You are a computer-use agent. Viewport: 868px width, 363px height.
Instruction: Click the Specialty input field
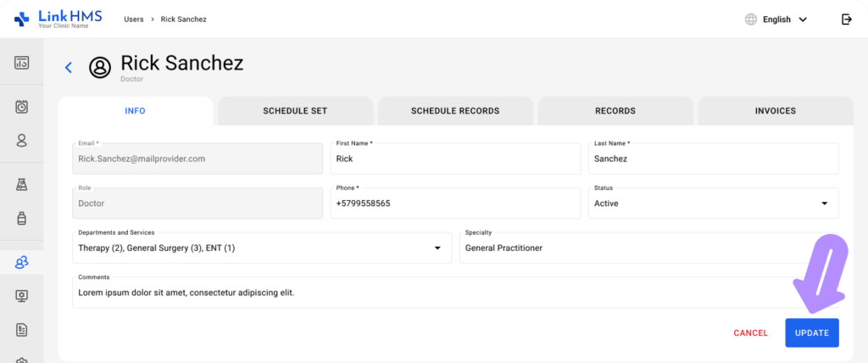648,248
